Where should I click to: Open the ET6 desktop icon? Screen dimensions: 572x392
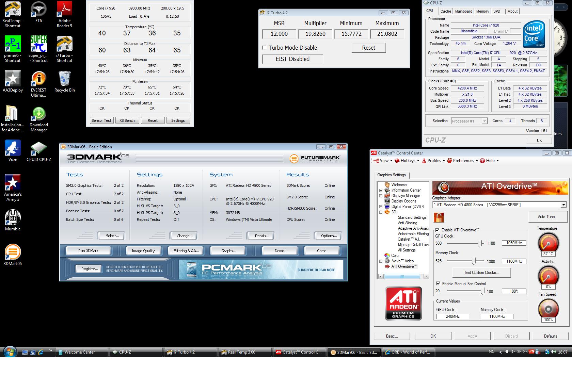38,12
